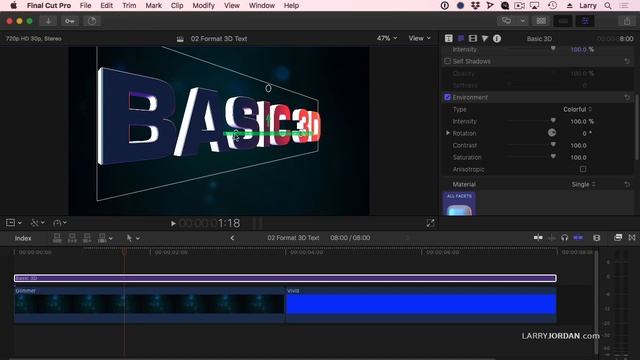Reset the Environment section parameters
Screen dimensions: 640x360
click(627, 98)
